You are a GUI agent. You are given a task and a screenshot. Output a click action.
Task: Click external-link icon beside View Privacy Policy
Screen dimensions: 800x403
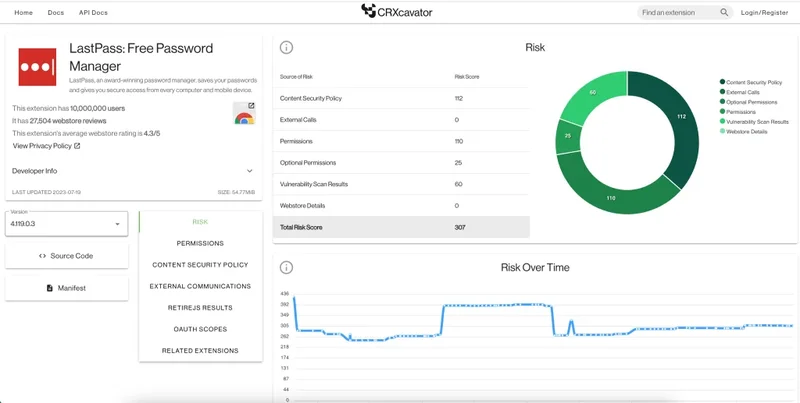[x=77, y=146]
